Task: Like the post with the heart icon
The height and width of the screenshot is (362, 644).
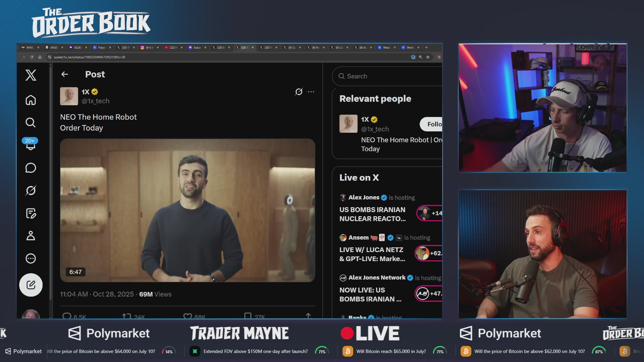Action: 187,316
